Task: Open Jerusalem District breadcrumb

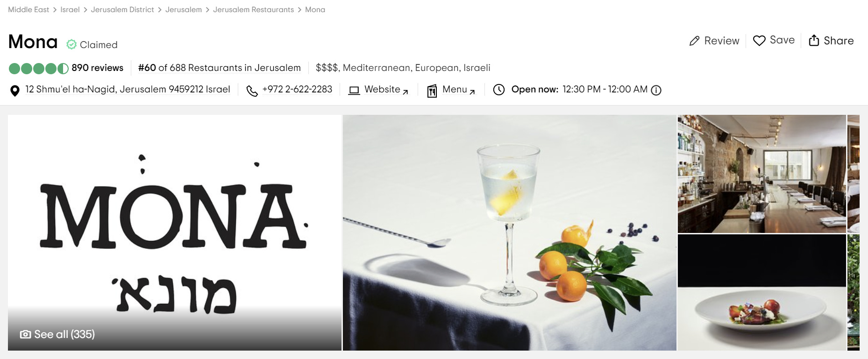Action: [x=122, y=9]
